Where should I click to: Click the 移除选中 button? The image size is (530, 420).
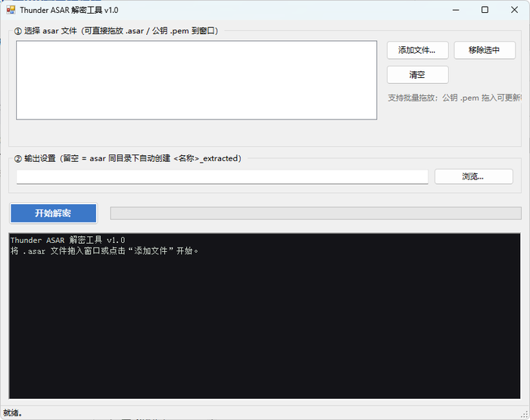click(485, 51)
